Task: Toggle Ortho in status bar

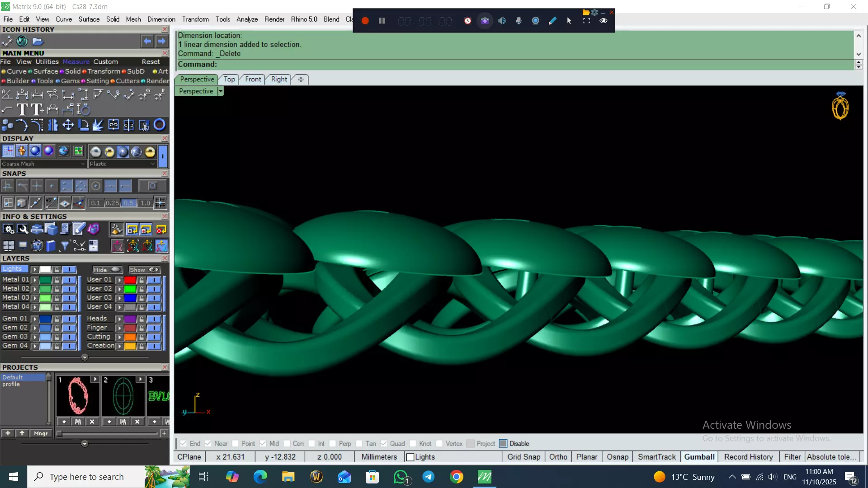Action: (x=558, y=457)
